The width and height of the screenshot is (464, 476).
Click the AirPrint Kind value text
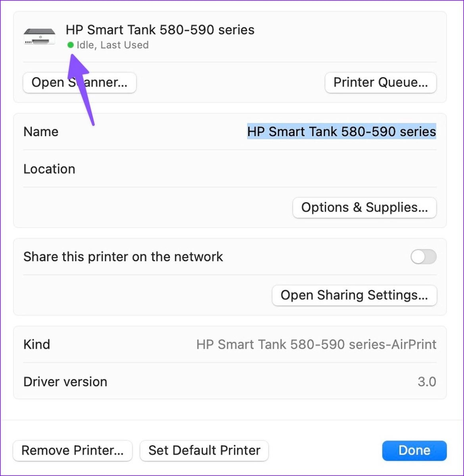[x=316, y=344]
